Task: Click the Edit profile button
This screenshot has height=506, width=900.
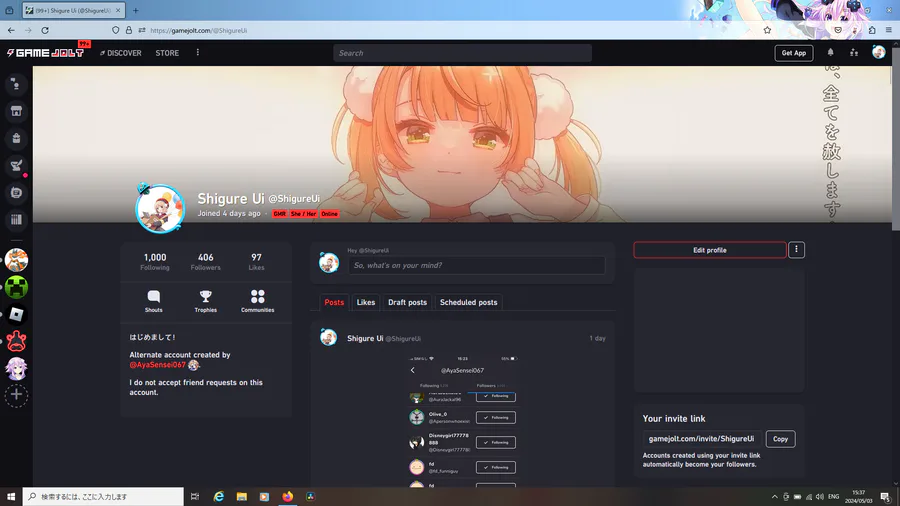Action: click(709, 250)
